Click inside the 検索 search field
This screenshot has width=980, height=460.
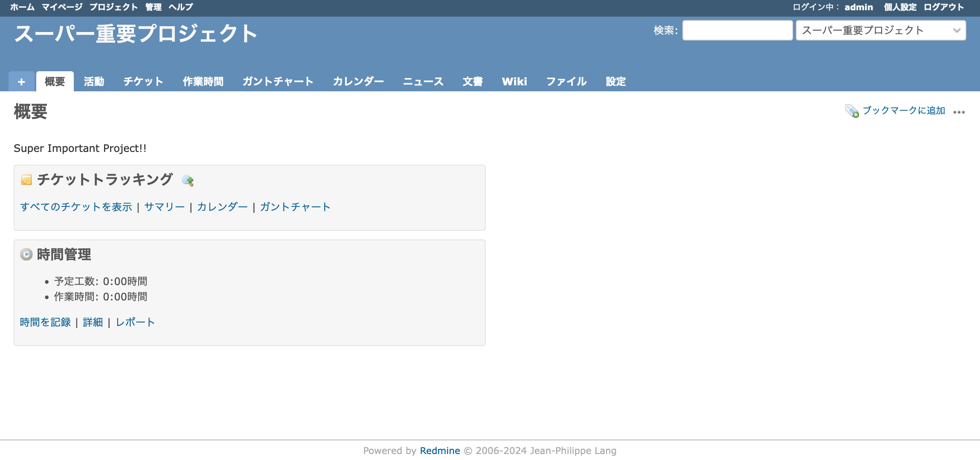(738, 30)
